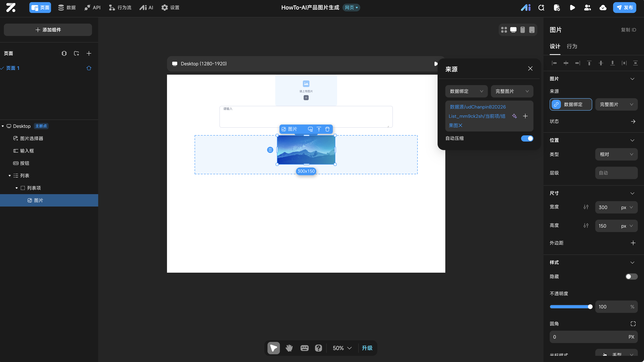The height and width of the screenshot is (362, 644).
Task: Toggle the 自动压缩 switch off
Action: [x=527, y=138]
